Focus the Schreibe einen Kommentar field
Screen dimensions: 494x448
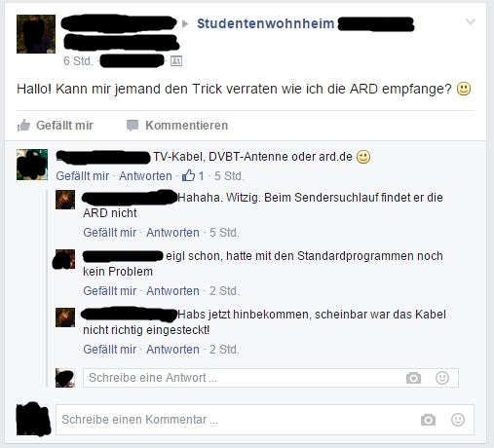(265, 420)
